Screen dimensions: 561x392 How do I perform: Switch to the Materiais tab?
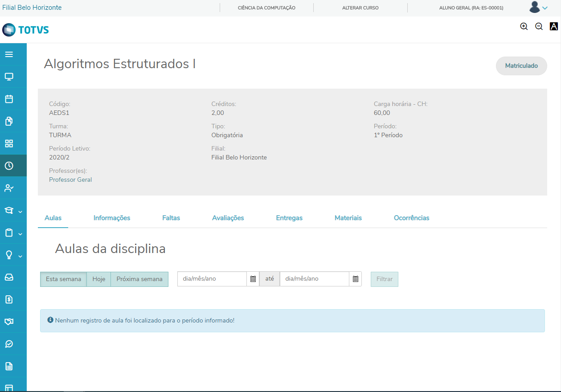tap(348, 218)
